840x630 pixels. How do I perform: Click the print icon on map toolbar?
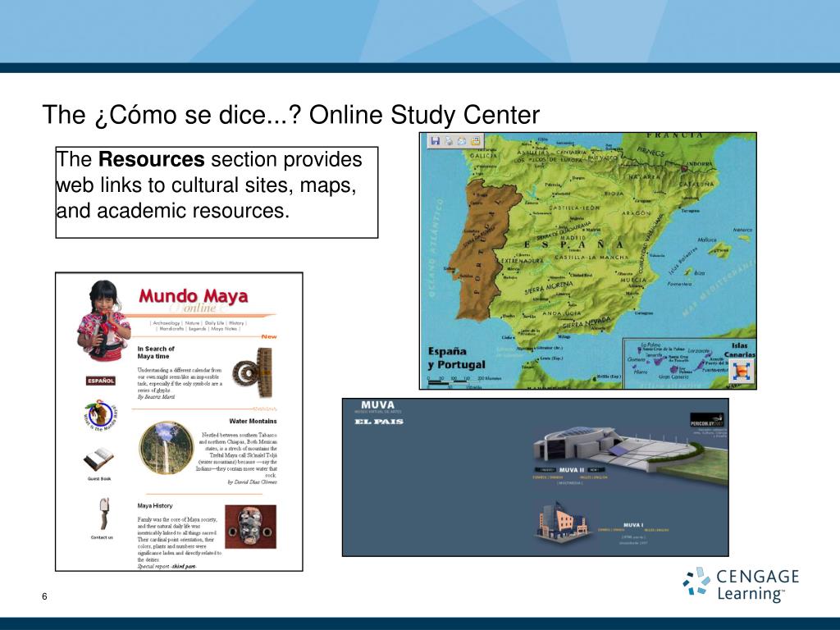point(449,141)
